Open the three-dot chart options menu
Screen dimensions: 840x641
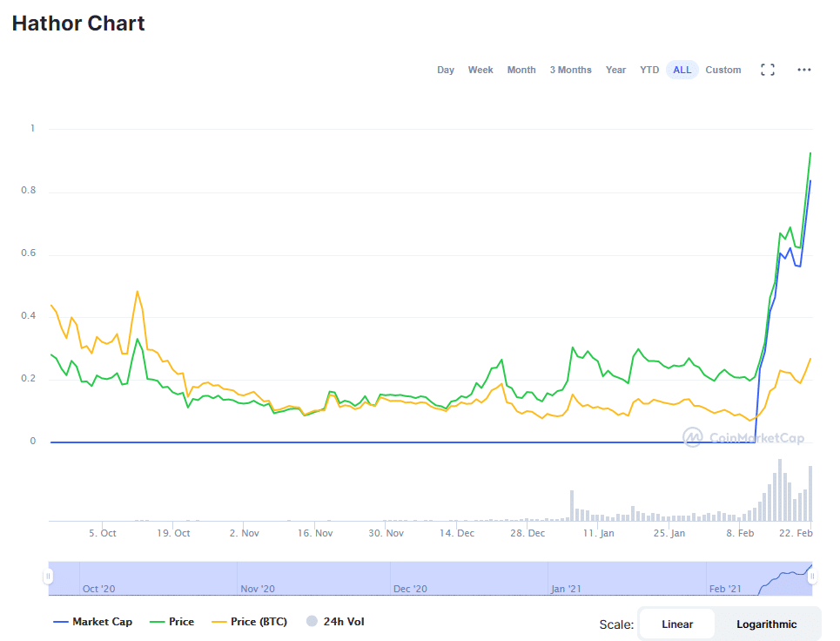[x=803, y=70]
